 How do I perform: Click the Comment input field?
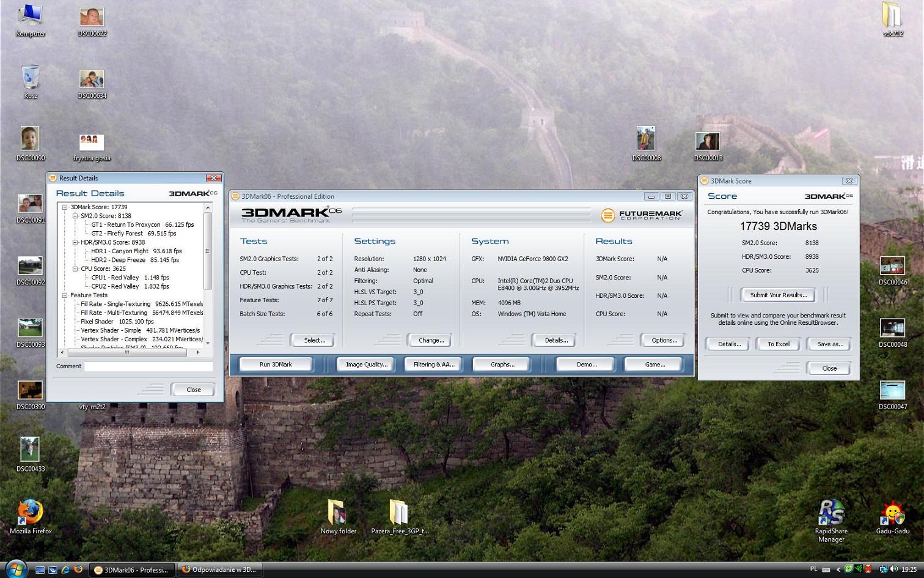[148, 366]
